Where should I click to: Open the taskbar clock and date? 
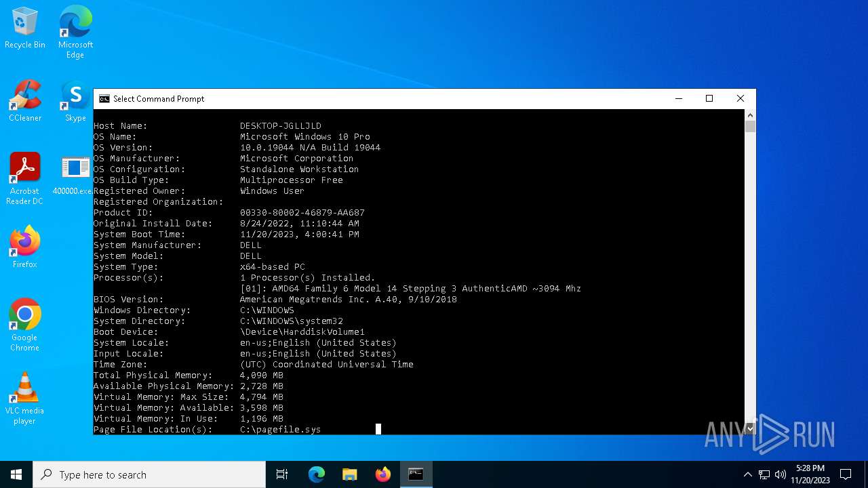click(810, 474)
